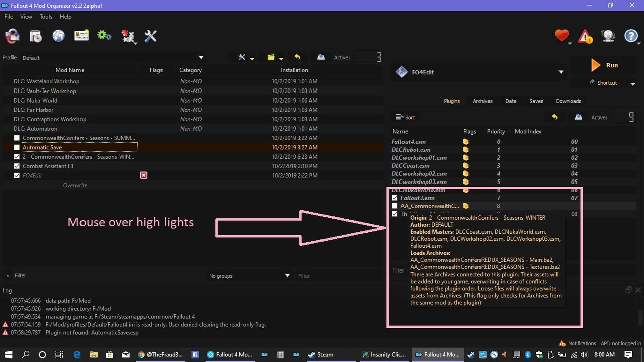Click the create backup icon above mod list
Viewport: 644px width, 362px height.
pos(320,57)
